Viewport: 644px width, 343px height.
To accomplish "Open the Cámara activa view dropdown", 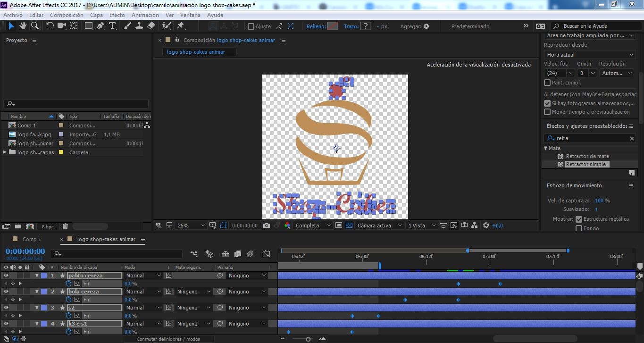I will [x=380, y=226].
